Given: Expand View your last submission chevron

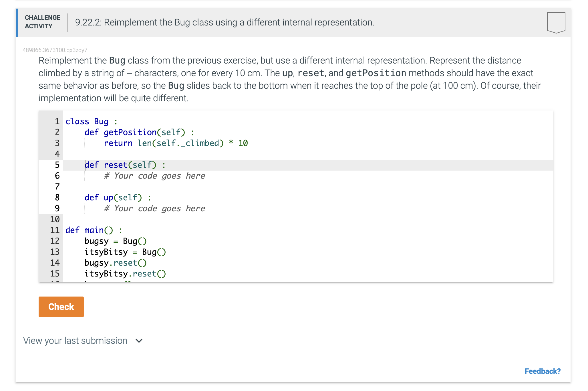Looking at the screenshot, I should point(139,341).
